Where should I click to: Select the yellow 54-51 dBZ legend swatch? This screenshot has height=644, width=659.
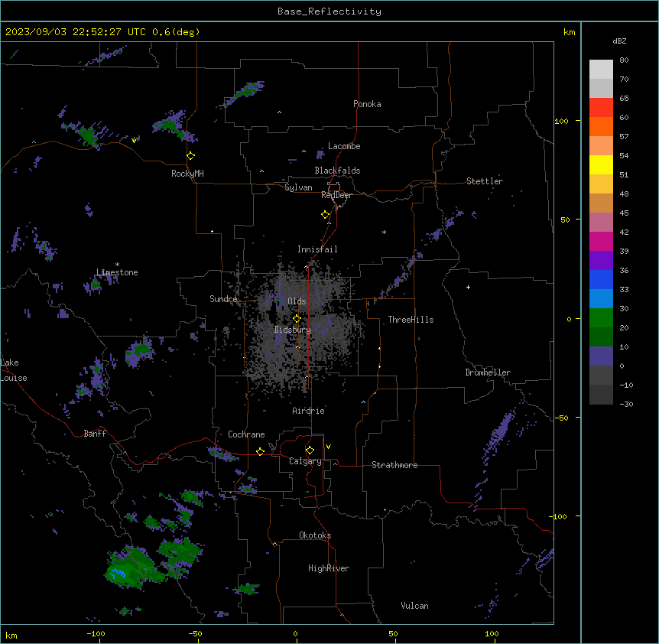pyautogui.click(x=601, y=164)
